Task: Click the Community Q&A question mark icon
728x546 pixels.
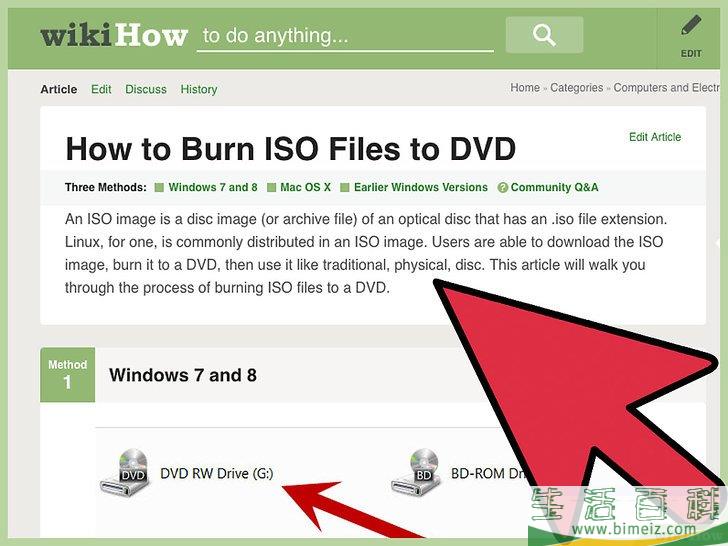Action: pos(502,188)
